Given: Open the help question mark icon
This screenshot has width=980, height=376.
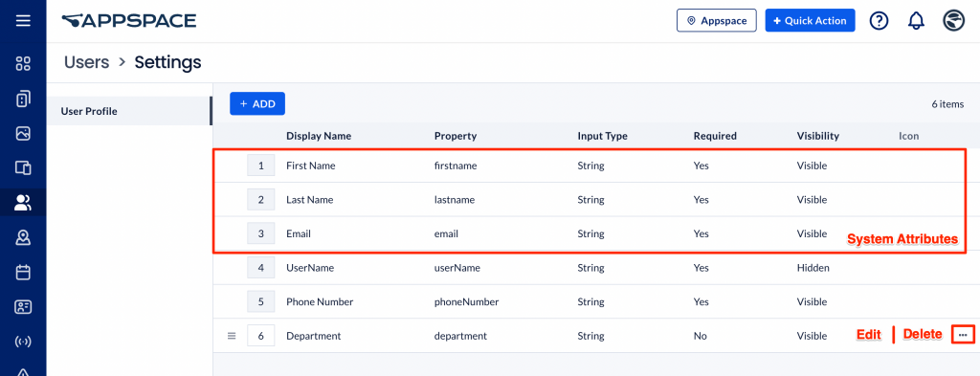Looking at the screenshot, I should [x=879, y=21].
